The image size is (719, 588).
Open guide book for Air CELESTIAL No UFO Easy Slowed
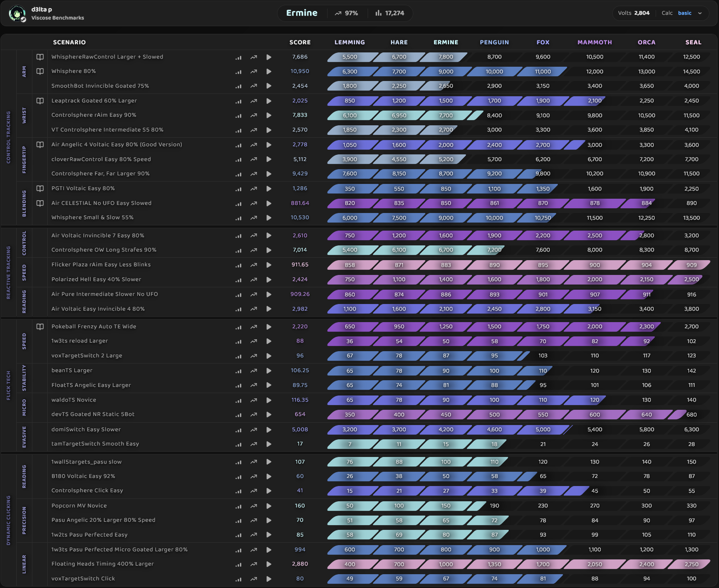(x=40, y=203)
